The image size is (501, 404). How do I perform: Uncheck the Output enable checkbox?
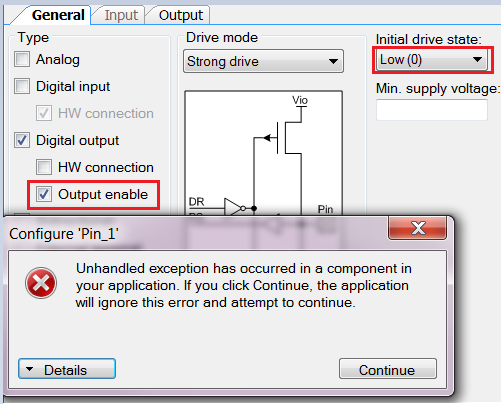pos(44,194)
